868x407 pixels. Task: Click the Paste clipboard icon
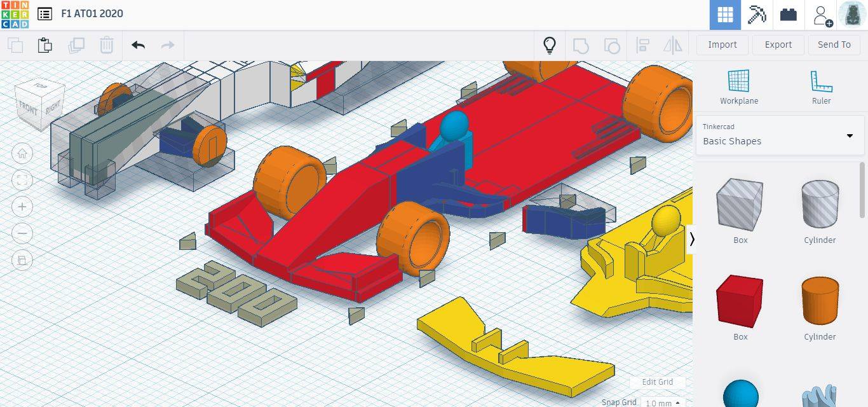point(44,45)
